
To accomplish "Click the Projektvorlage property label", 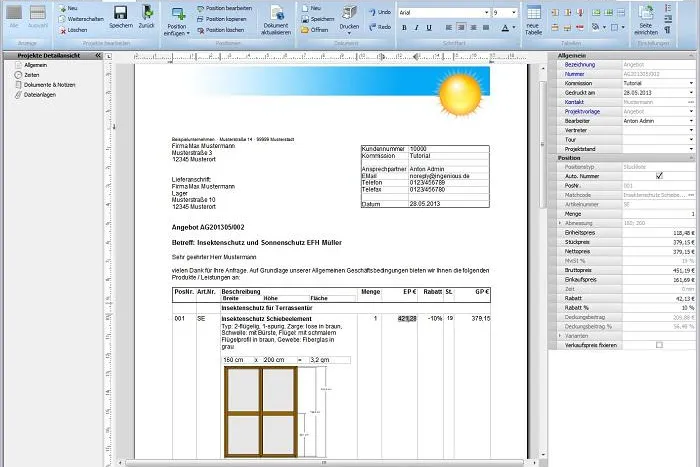I will [x=582, y=111].
